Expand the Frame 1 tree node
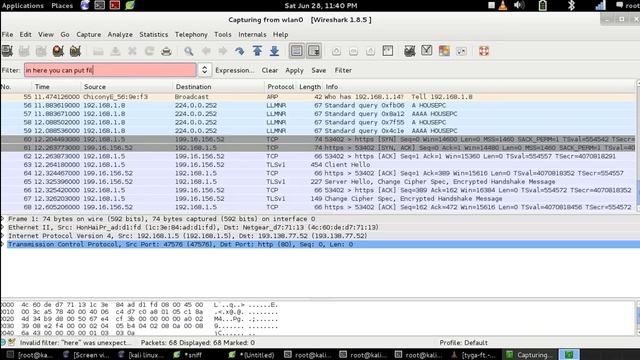 (3, 219)
